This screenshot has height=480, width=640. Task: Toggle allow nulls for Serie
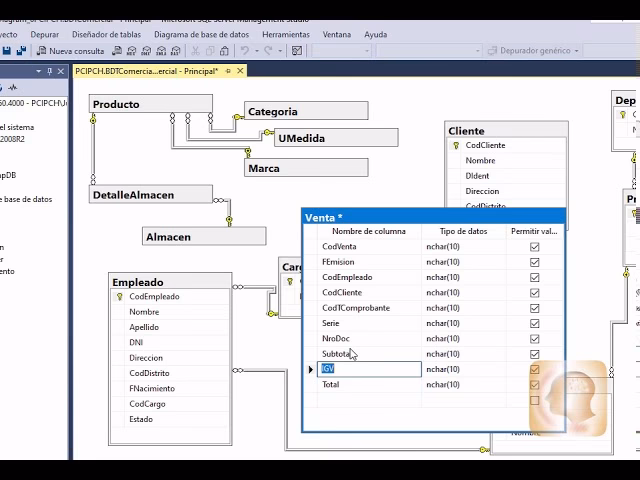pyautogui.click(x=534, y=323)
